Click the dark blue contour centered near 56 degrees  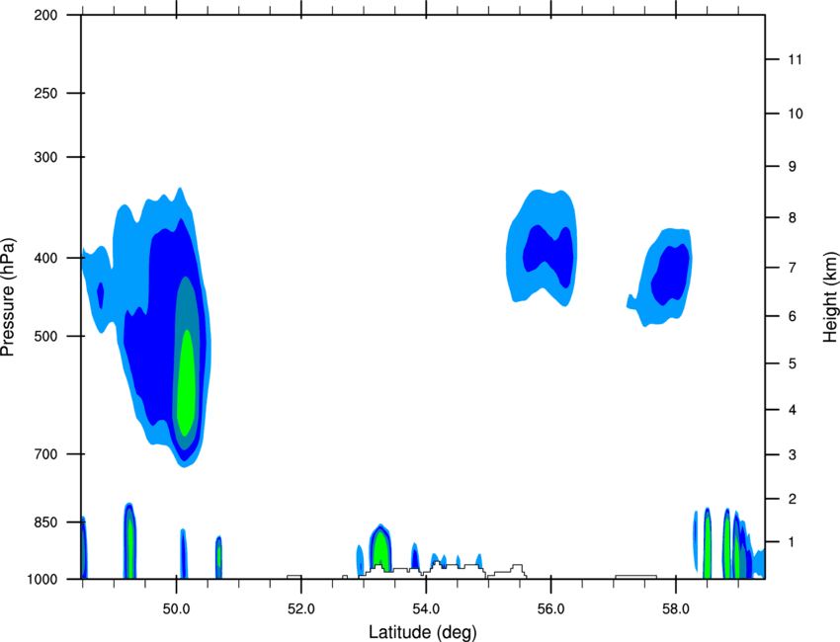click(548, 256)
